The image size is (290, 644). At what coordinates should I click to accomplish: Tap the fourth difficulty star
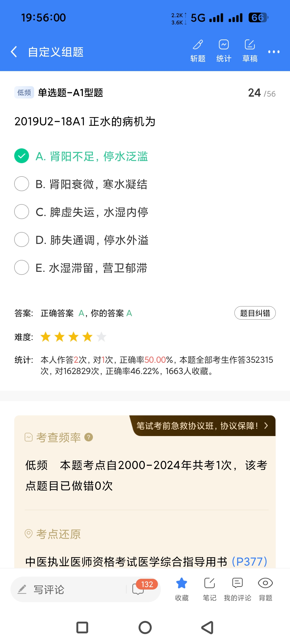pos(88,337)
